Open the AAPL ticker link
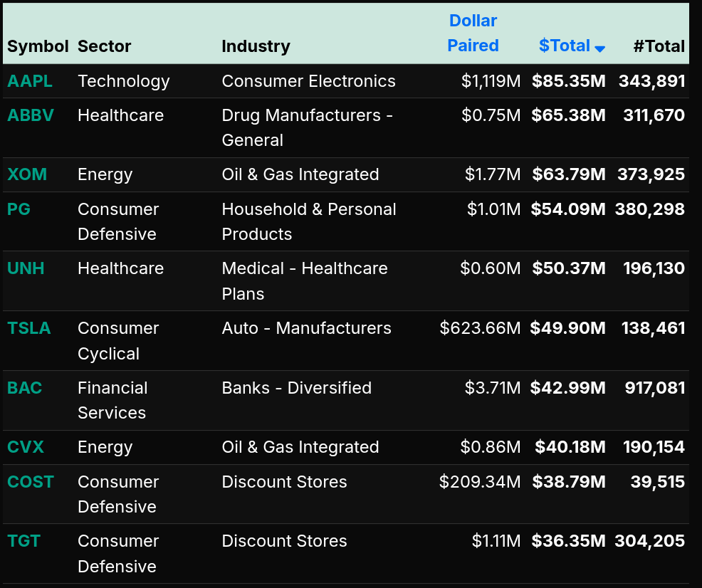Screen dimensions: 702x588 (x=30, y=81)
